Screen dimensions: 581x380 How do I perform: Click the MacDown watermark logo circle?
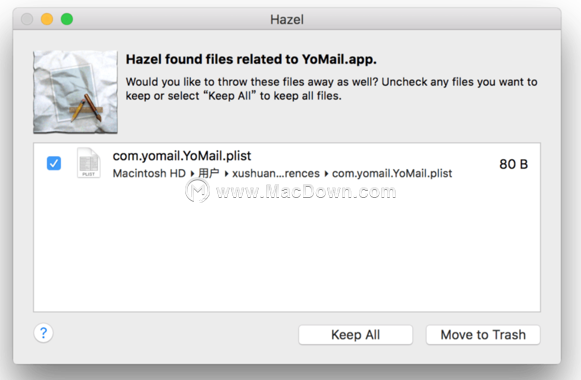197,191
